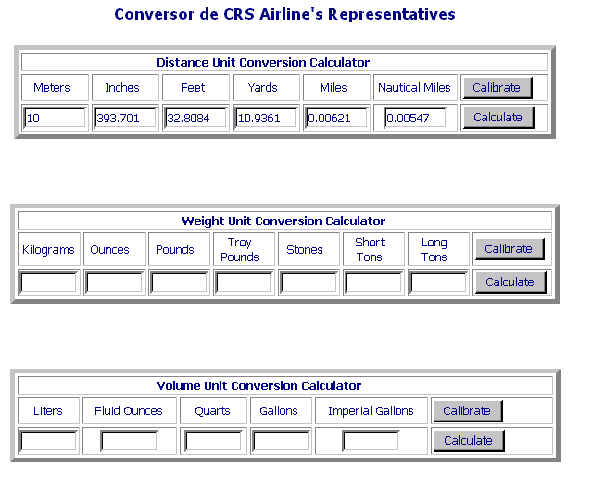Click the Yards field showing 10.9361

tap(266, 118)
